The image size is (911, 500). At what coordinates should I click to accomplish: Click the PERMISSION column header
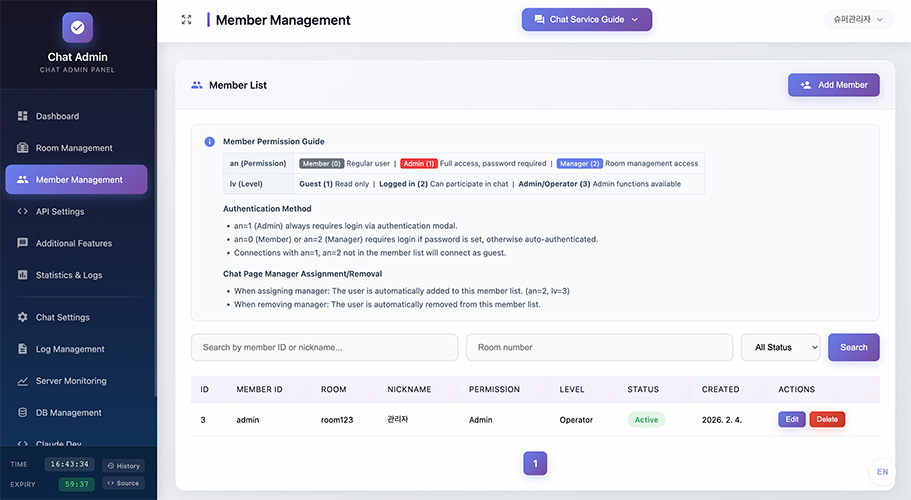pyautogui.click(x=494, y=390)
